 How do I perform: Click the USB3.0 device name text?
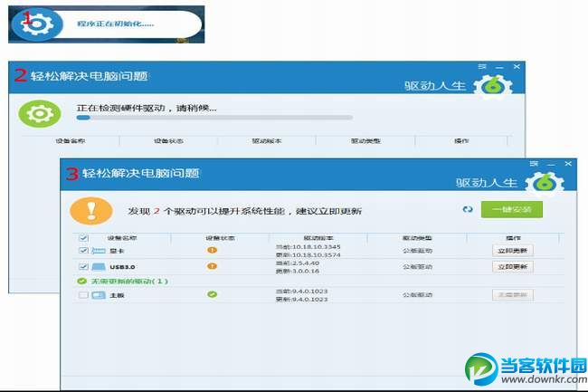click(122, 267)
